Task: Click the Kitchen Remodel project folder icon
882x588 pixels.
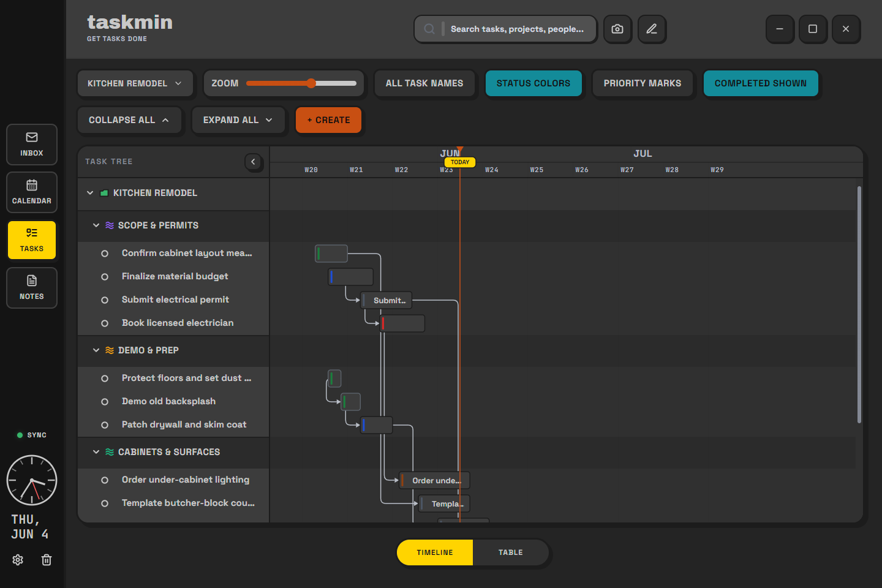Action: [x=104, y=193]
